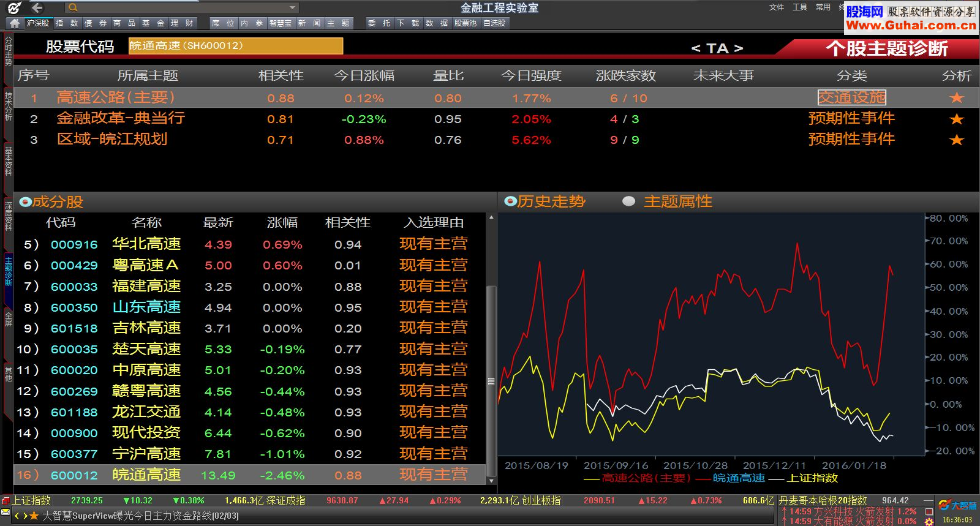980x526 pixels.
Task: Click the constituent list scrollbar thumb
Action: [x=491, y=381]
